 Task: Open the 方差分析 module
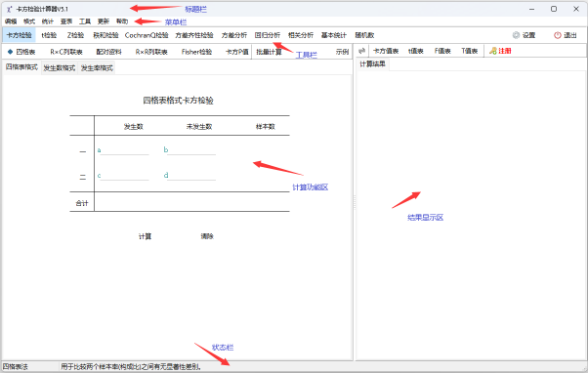[x=234, y=35]
